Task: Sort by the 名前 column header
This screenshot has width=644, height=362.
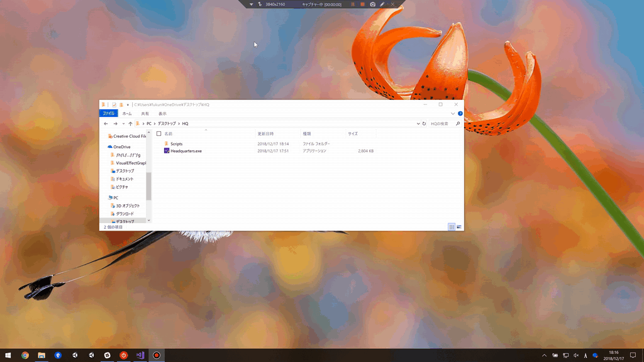Action: [169, 134]
